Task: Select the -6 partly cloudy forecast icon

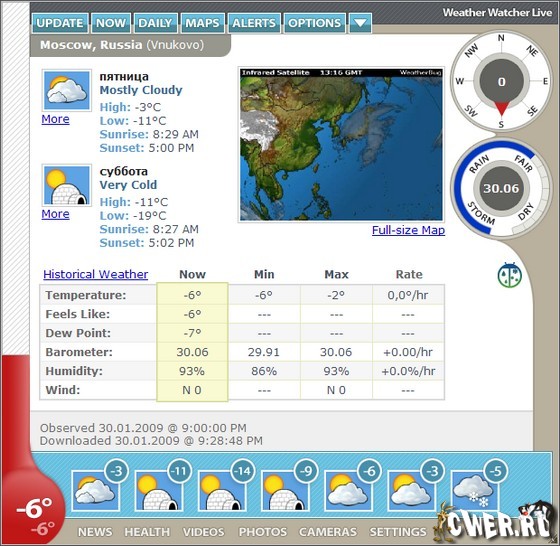Action: click(x=349, y=490)
